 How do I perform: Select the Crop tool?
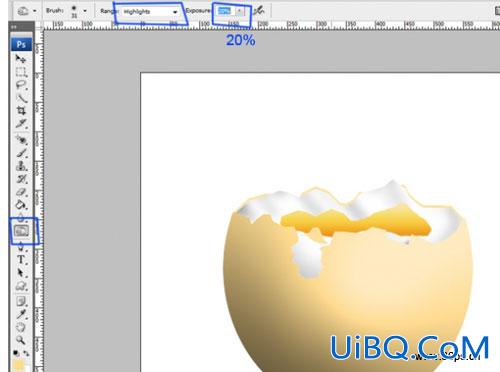click(x=21, y=111)
